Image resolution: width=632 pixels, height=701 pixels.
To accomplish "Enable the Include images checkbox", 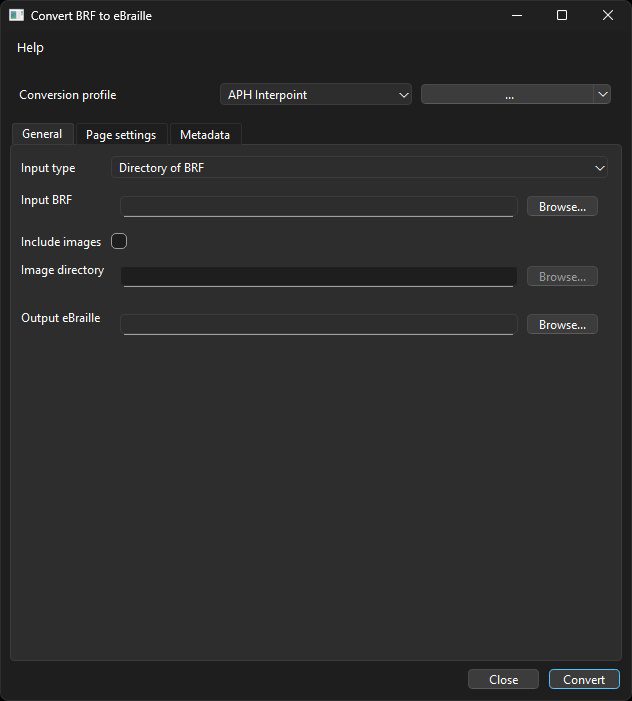I will coord(119,241).
